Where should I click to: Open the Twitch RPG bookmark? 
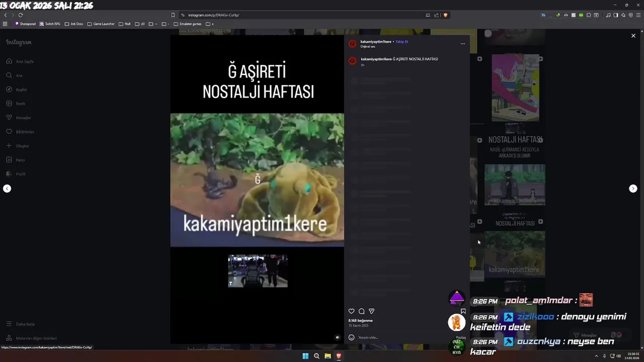pos(50,24)
